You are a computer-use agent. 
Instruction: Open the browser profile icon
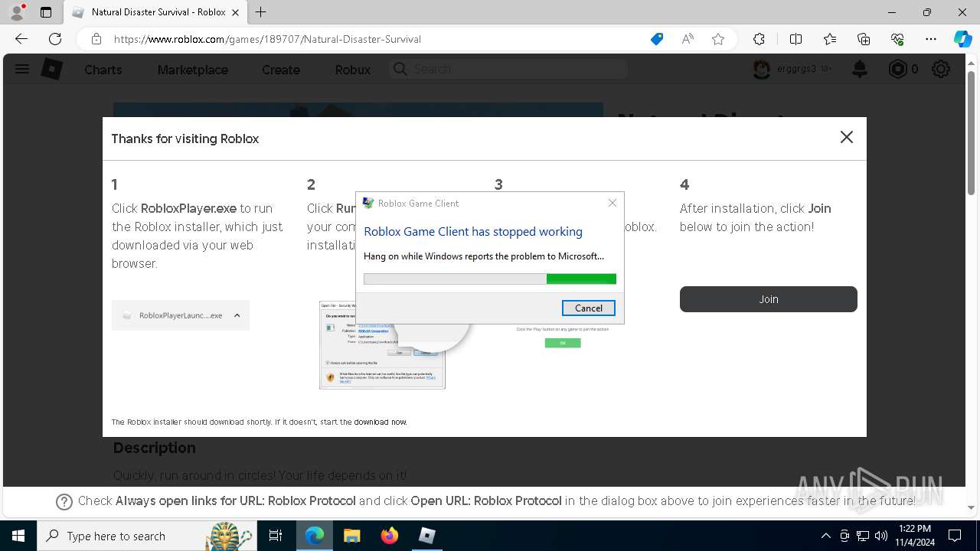17,12
